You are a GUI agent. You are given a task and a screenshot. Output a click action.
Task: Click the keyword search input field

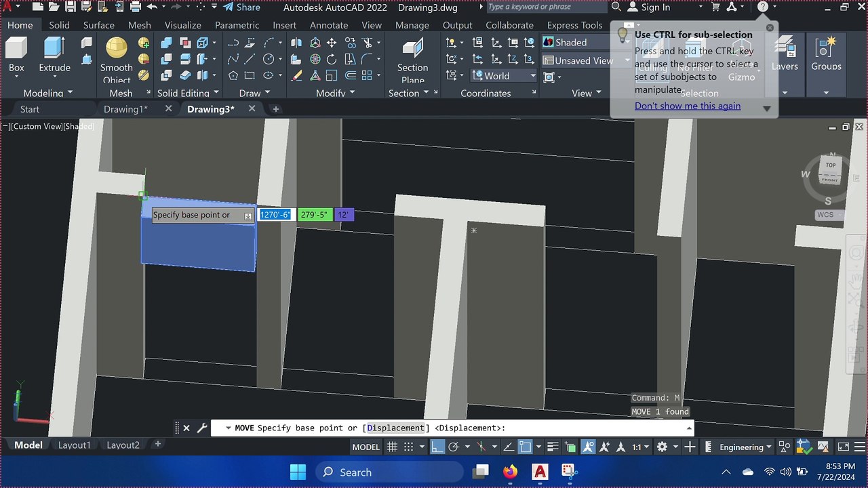(547, 7)
